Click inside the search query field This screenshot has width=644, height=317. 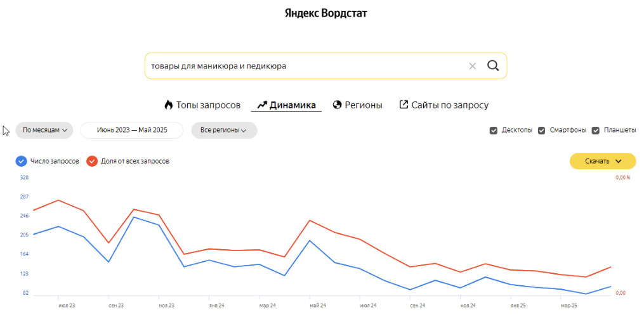305,66
